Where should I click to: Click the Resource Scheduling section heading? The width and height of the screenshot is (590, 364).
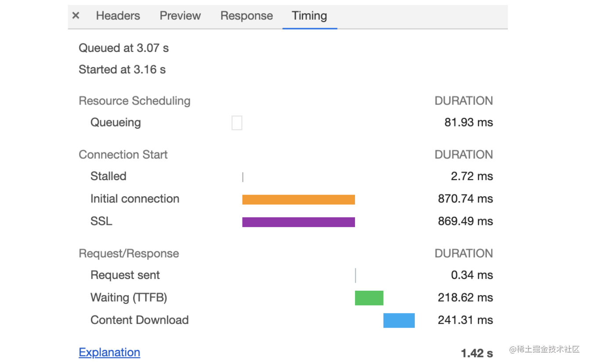[x=134, y=101]
